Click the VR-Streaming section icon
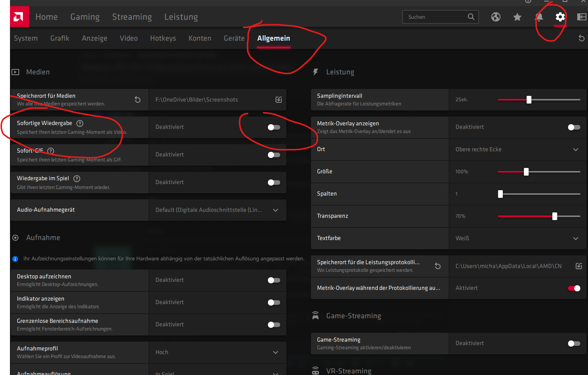This screenshot has height=375, width=588. (x=315, y=371)
